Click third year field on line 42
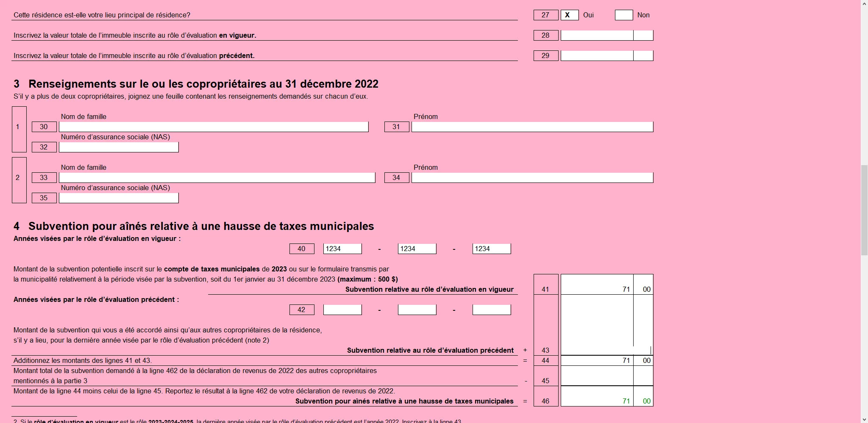The height and width of the screenshot is (423, 868). coord(492,310)
